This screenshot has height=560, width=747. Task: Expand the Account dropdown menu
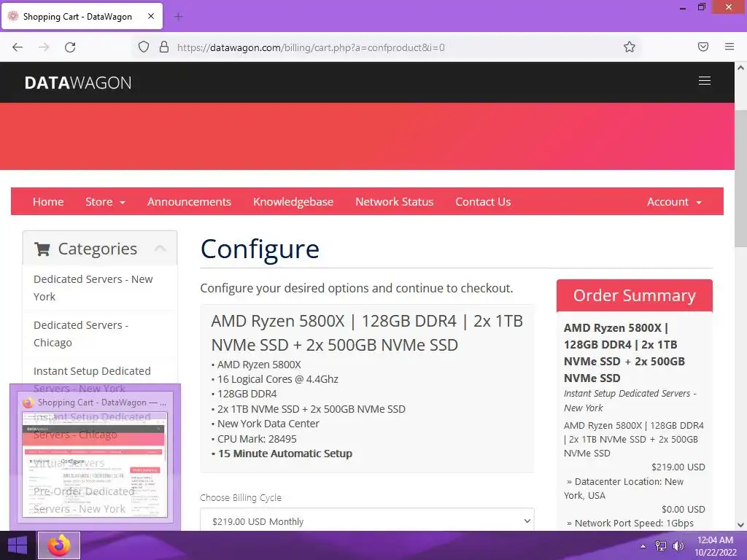tap(674, 202)
